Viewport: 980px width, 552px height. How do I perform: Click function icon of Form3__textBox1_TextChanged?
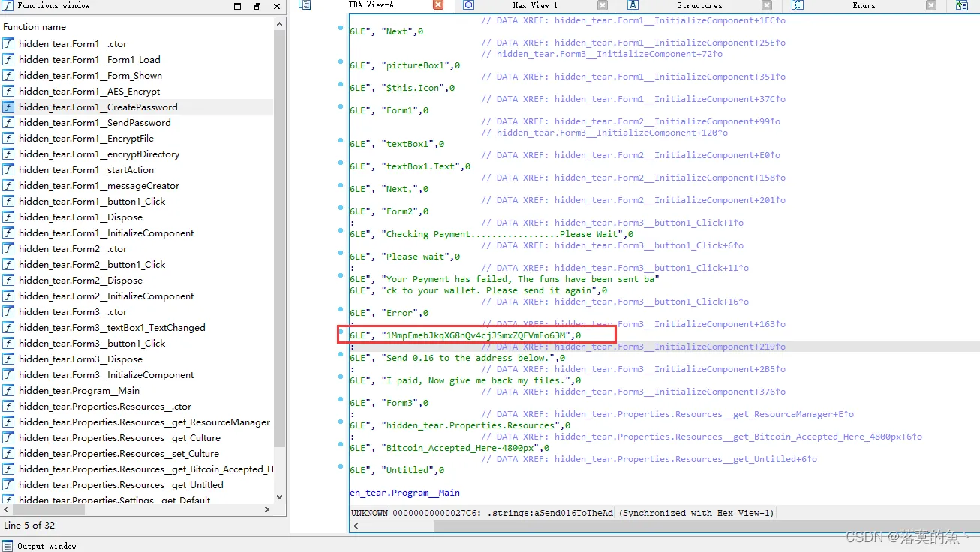[x=8, y=327]
